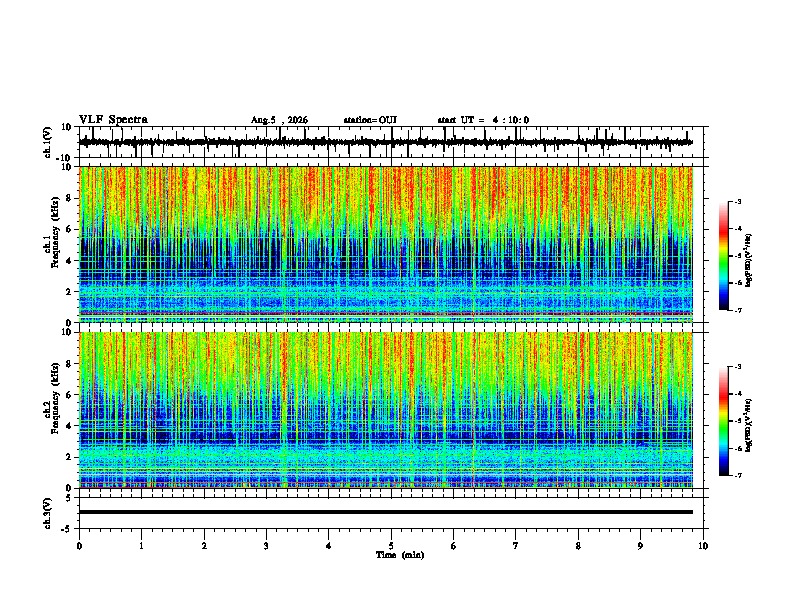Click the "10" tick on the time axis

click(703, 546)
